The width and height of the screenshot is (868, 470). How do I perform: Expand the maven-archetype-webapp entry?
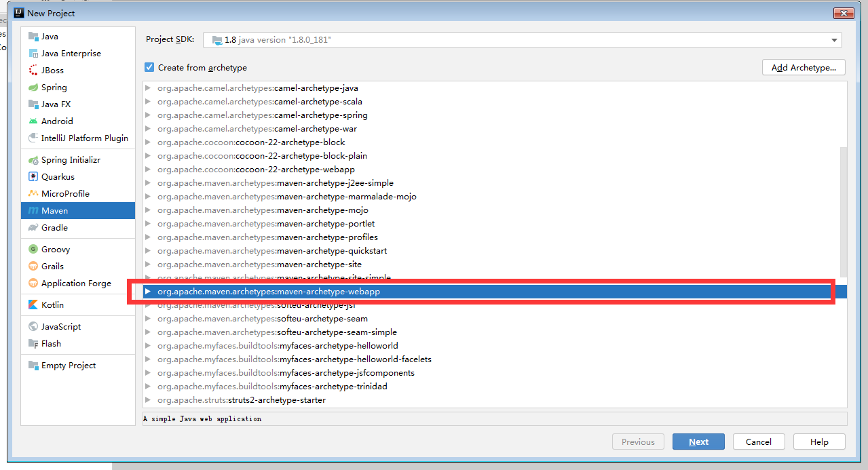147,292
